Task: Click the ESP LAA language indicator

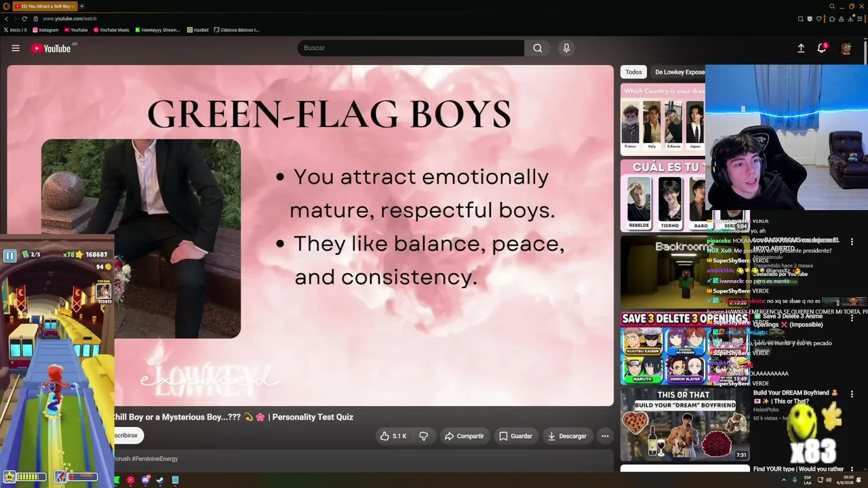Action: point(808,480)
